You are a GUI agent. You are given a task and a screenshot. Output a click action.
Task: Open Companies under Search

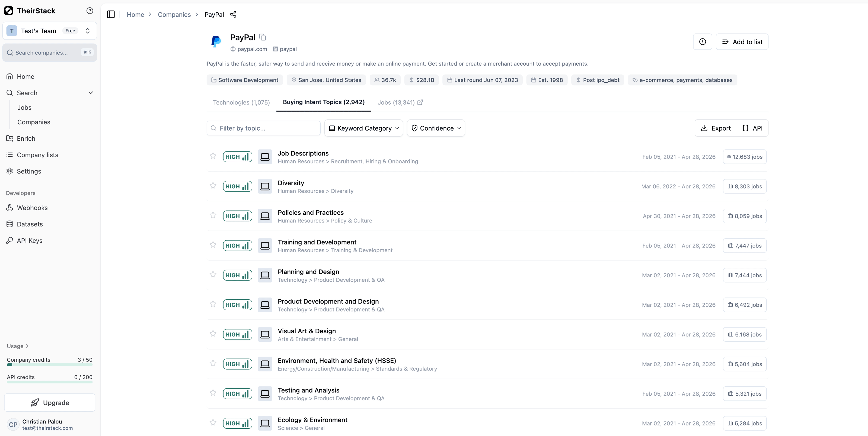(34, 122)
